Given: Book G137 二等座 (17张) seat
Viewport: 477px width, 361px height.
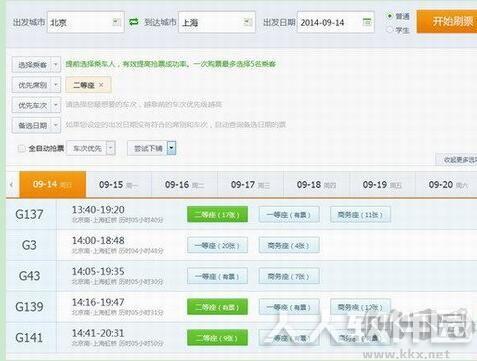Looking at the screenshot, I should pos(217,214).
